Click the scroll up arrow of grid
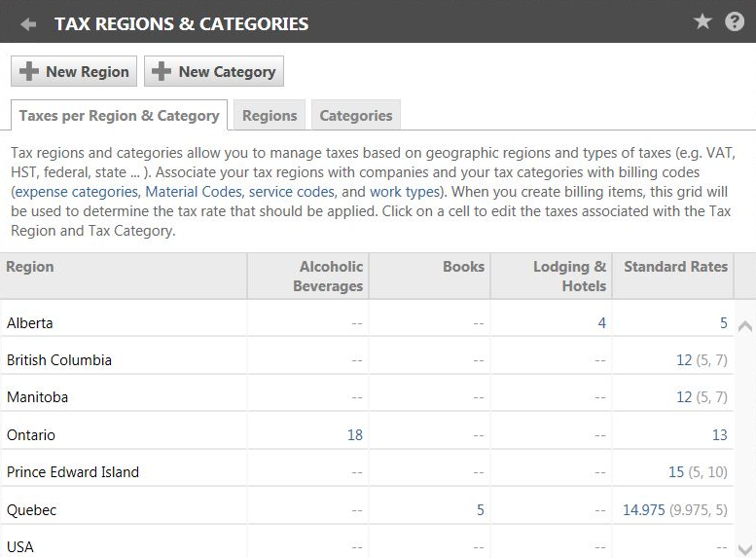Viewport: 756px width, 558px height. click(x=745, y=326)
